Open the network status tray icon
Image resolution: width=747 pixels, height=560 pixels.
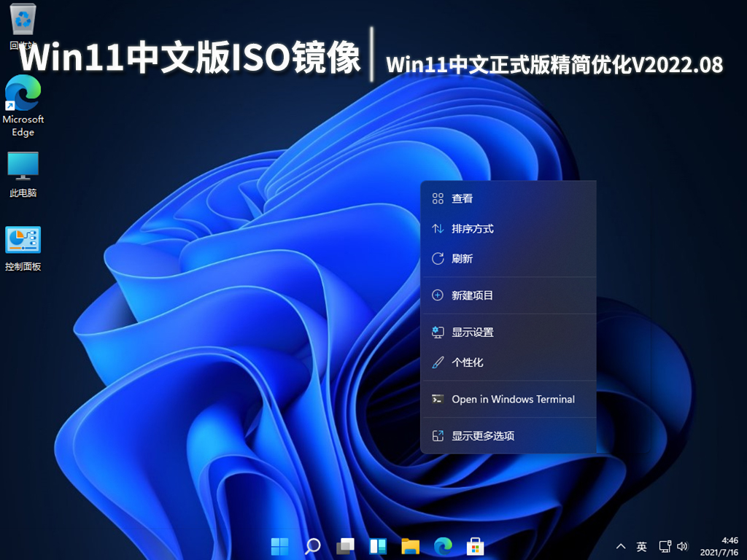click(x=665, y=546)
